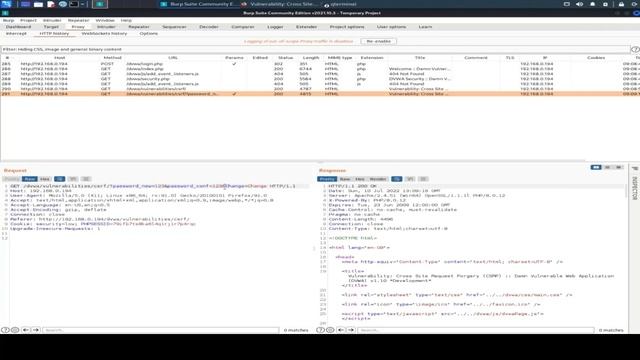Image resolution: width=640 pixels, height=360 pixels.
Task: Click the Re-enable logging button
Action: click(378, 41)
